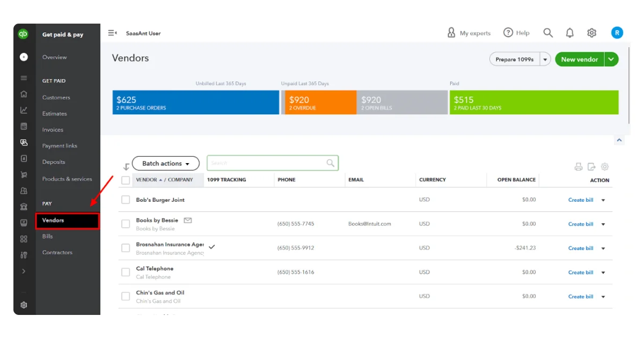Click the envelope icon beside Books by Bessie

point(188,220)
